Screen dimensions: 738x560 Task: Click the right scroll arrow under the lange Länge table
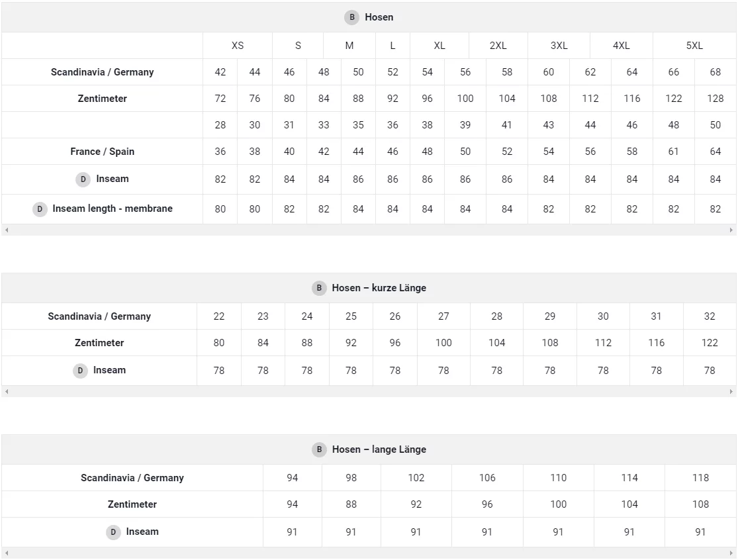731,553
